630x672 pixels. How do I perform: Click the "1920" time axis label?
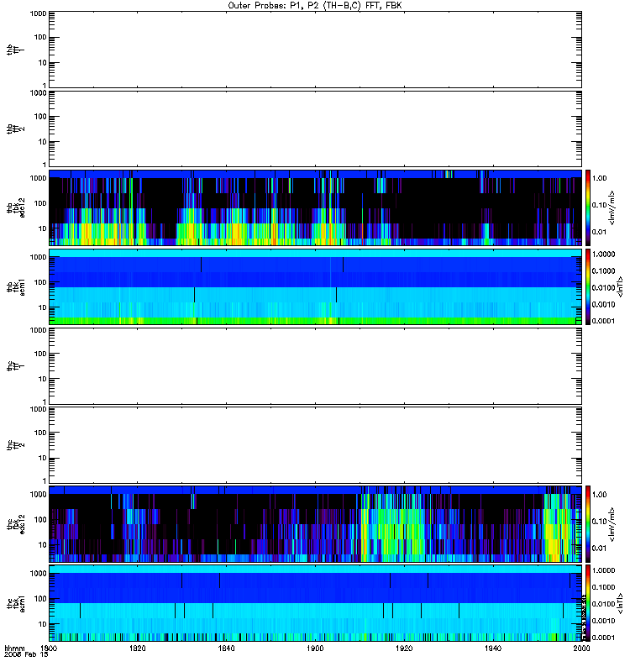[x=404, y=648]
